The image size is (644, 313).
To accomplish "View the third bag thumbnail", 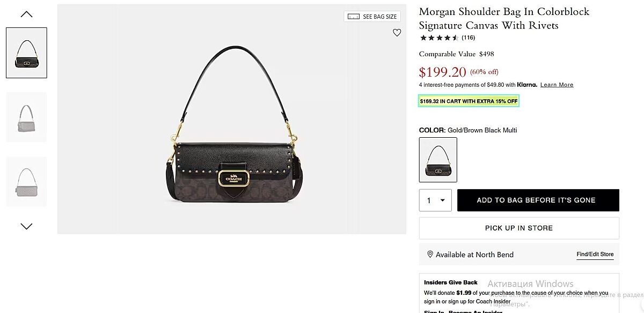I will click(26, 181).
